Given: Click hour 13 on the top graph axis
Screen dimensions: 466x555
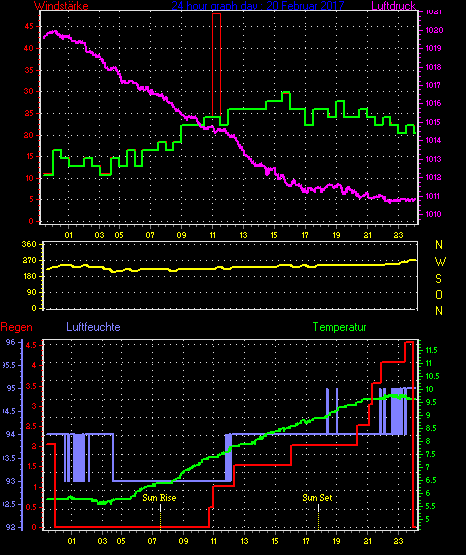Looking at the screenshot, I should [243, 235].
